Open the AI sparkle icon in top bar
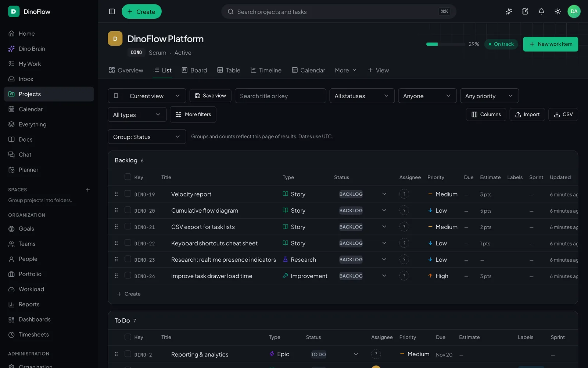This screenshot has height=368, width=588. pos(509,11)
